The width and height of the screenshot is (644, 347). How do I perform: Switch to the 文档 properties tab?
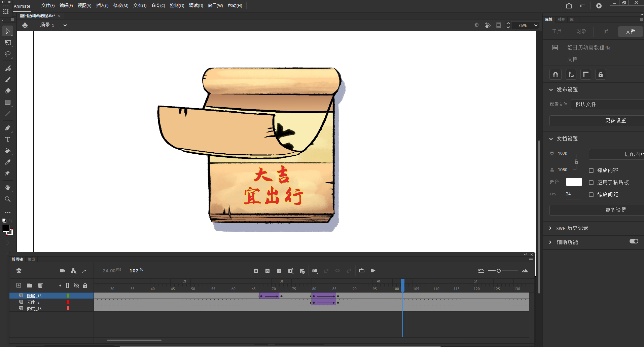[x=631, y=31]
